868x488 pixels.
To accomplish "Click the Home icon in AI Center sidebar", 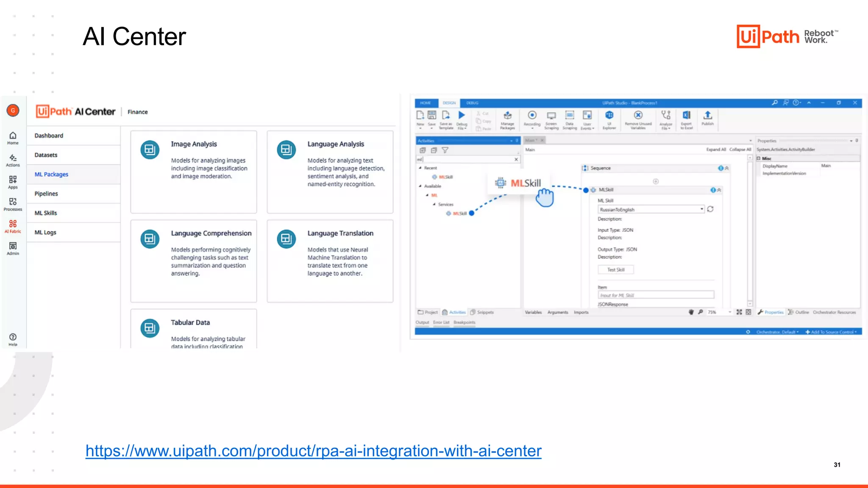I will (13, 138).
